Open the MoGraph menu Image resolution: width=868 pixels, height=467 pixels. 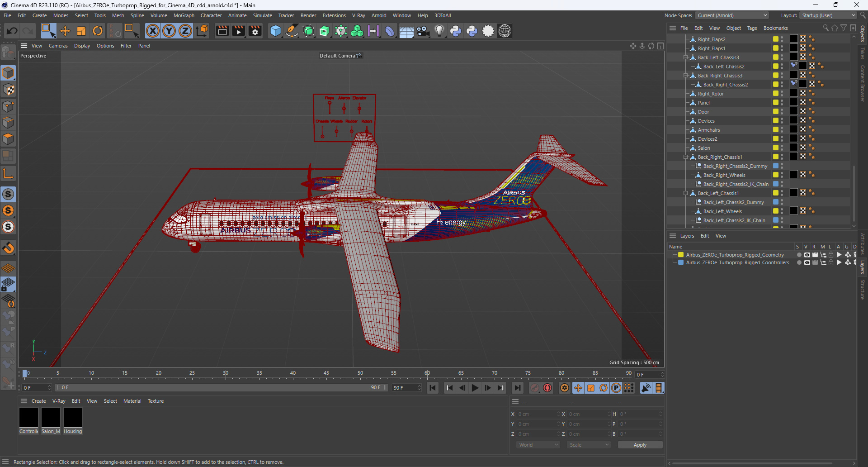[184, 15]
